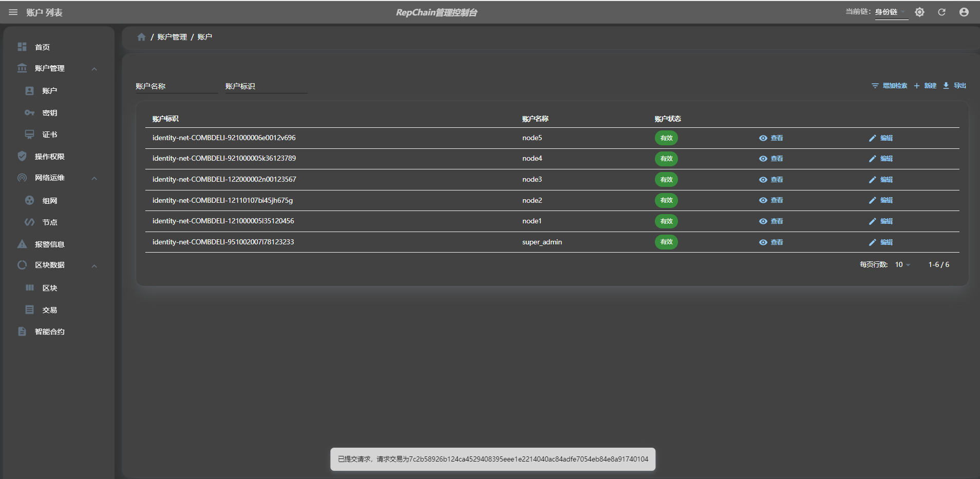Screen dimensions: 980x479
Task: Click the 操作权限 shield icon
Action: pyautogui.click(x=22, y=156)
